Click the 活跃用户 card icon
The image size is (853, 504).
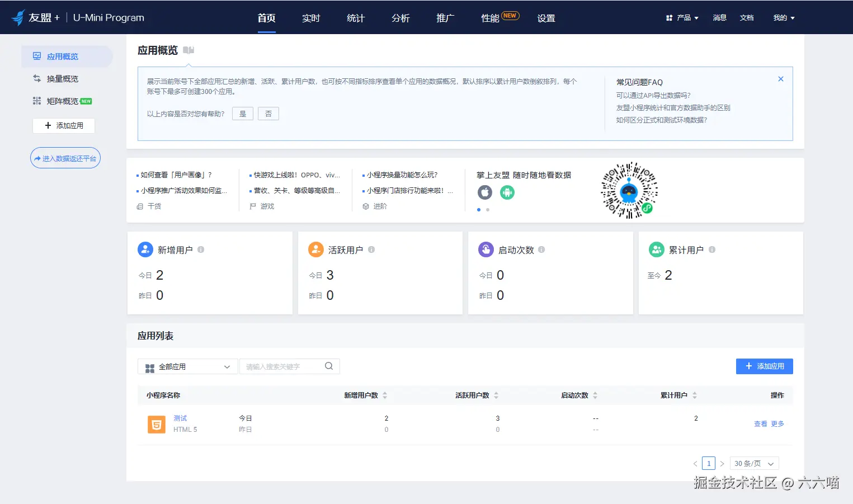click(x=316, y=249)
